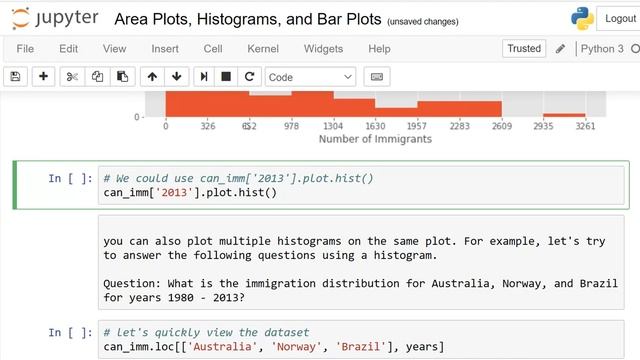The image size is (640, 360).
Task: Open the Help menu
Action: tap(379, 49)
